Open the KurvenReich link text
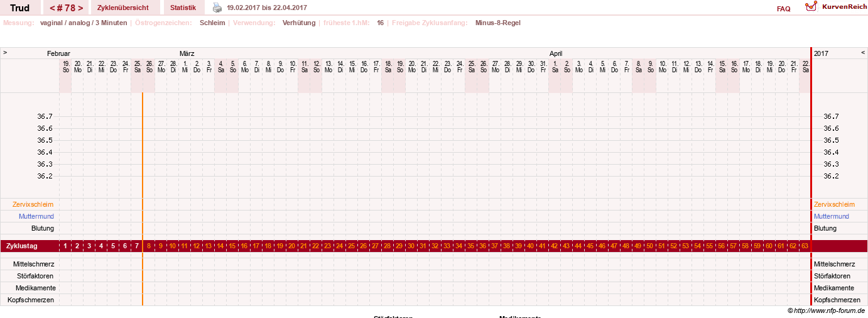 pyautogui.click(x=844, y=6)
